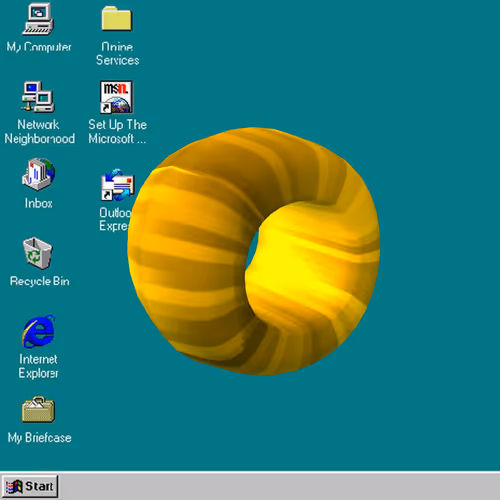Click the 'My Briefcase' text label
Image resolution: width=500 pixels, height=500 pixels.
point(40,437)
